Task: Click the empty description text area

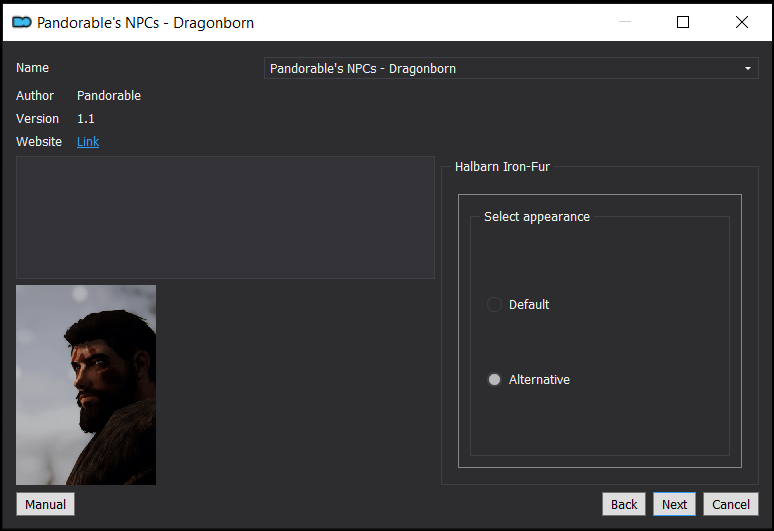Action: (225, 218)
